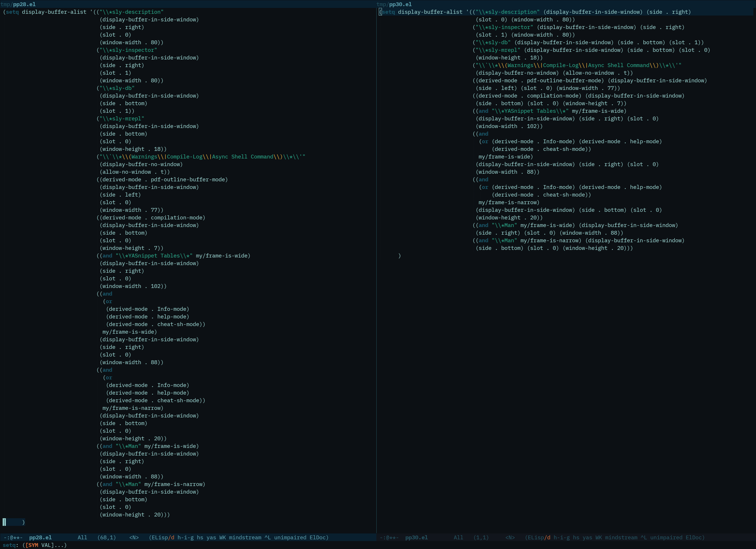Click (window-width . 102)) in pp30.el

[509, 126]
